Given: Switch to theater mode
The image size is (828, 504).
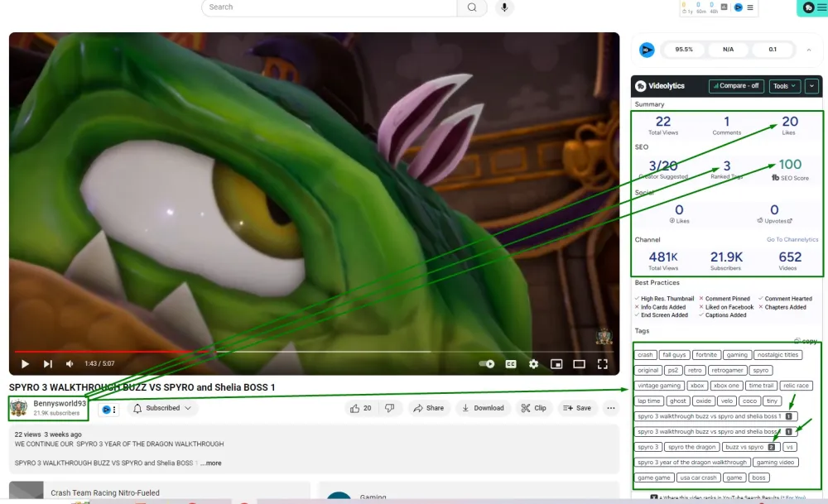Looking at the screenshot, I should [x=580, y=363].
